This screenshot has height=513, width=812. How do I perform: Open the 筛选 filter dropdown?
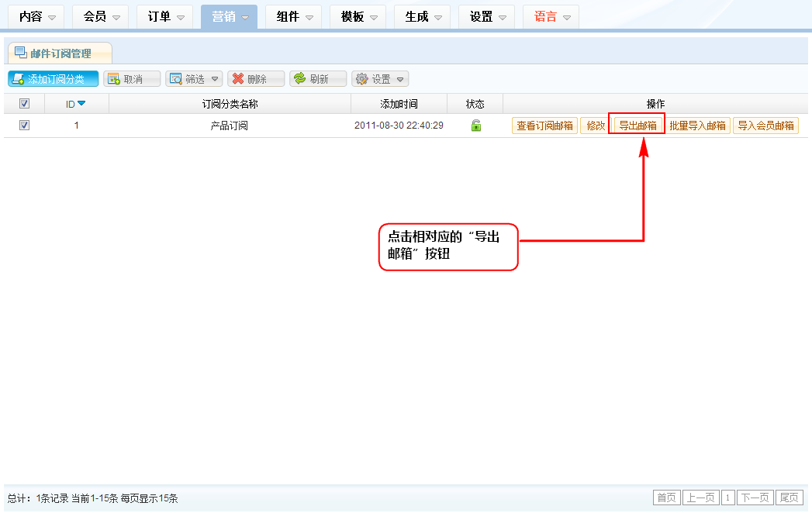click(194, 79)
